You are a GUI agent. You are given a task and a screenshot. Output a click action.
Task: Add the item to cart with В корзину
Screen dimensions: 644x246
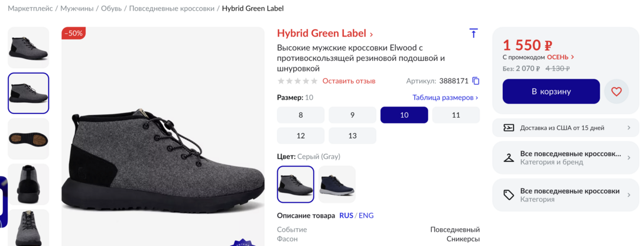(551, 92)
